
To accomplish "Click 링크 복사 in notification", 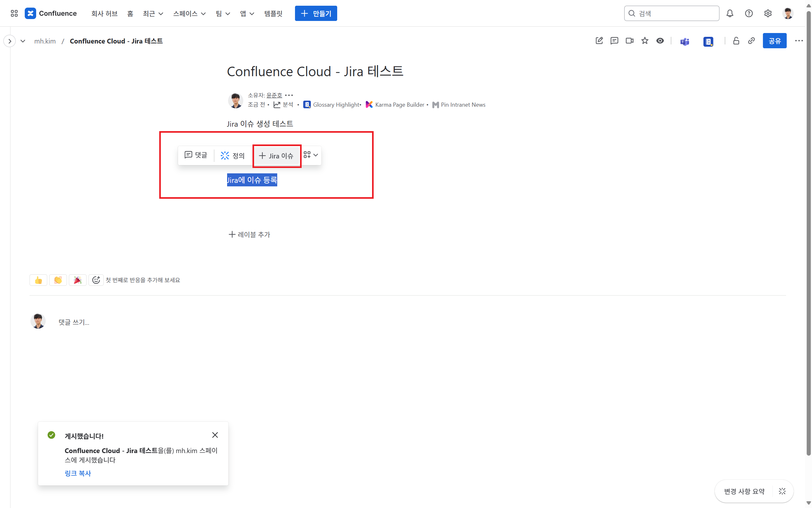I will [77, 473].
